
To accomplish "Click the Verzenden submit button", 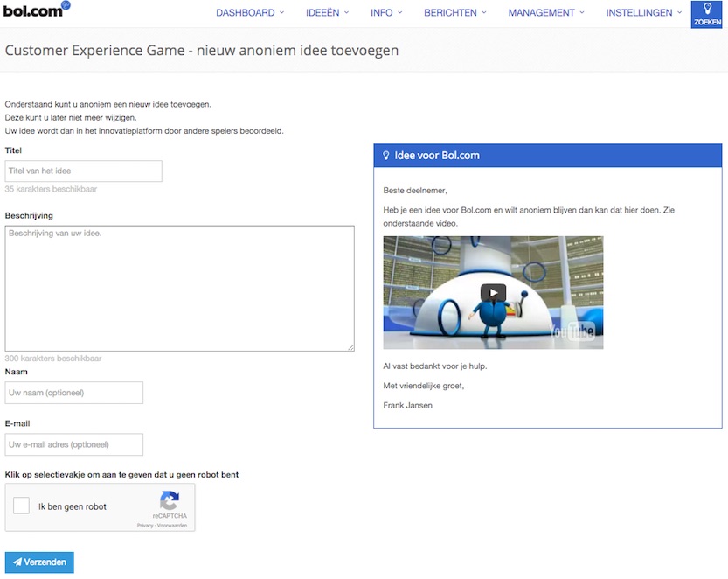I will coord(39,562).
